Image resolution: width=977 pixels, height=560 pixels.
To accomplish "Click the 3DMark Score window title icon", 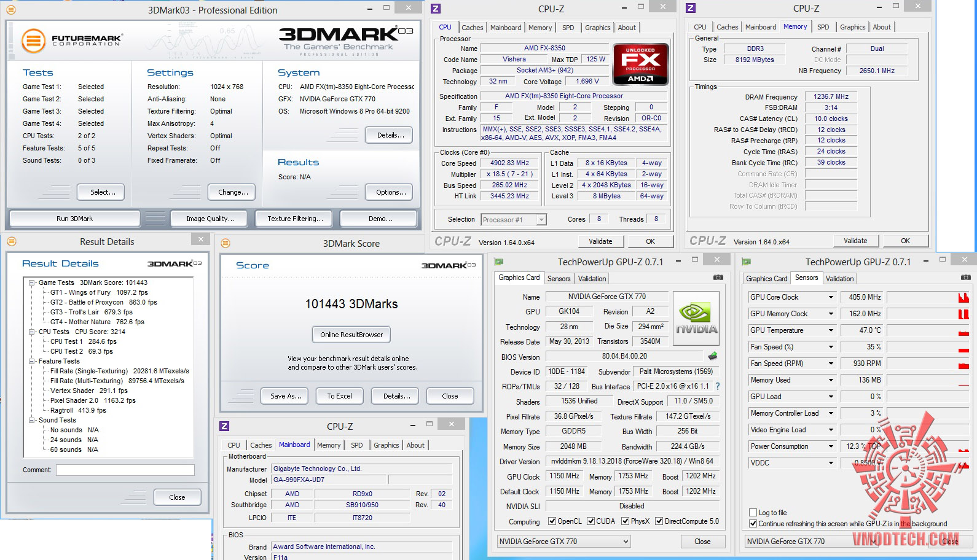I will pos(226,243).
